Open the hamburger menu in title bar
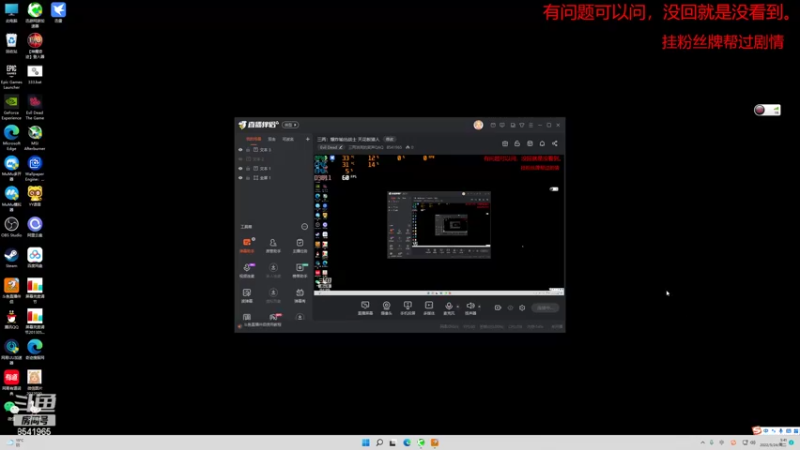This screenshot has width=800, height=450. (x=531, y=125)
